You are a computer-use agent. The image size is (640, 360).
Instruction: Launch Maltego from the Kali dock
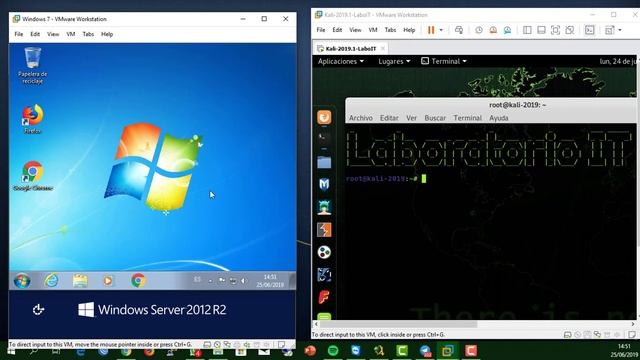point(324,275)
